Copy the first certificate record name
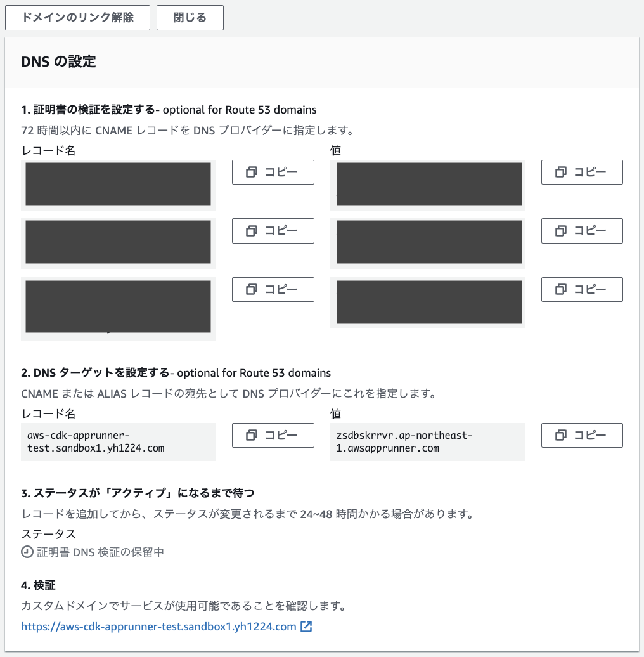The image size is (644, 657). tap(273, 172)
